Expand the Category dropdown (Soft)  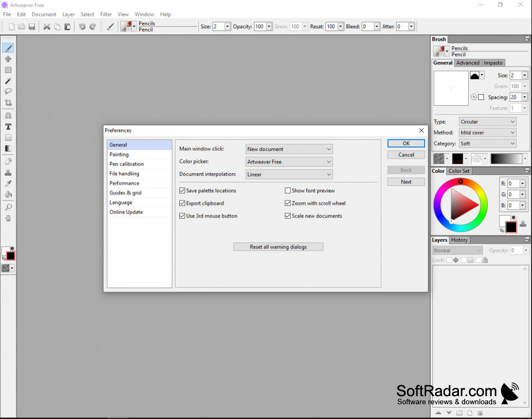click(487, 143)
